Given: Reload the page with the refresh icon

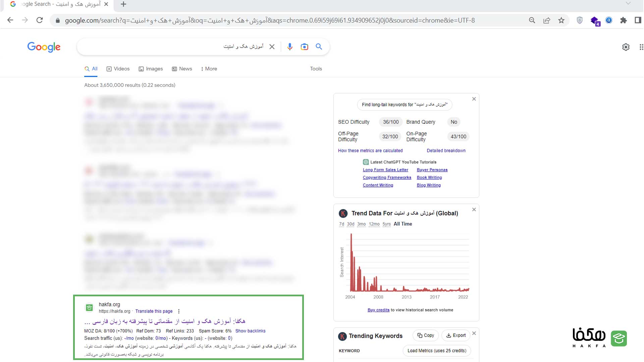Looking at the screenshot, I should click(40, 20).
